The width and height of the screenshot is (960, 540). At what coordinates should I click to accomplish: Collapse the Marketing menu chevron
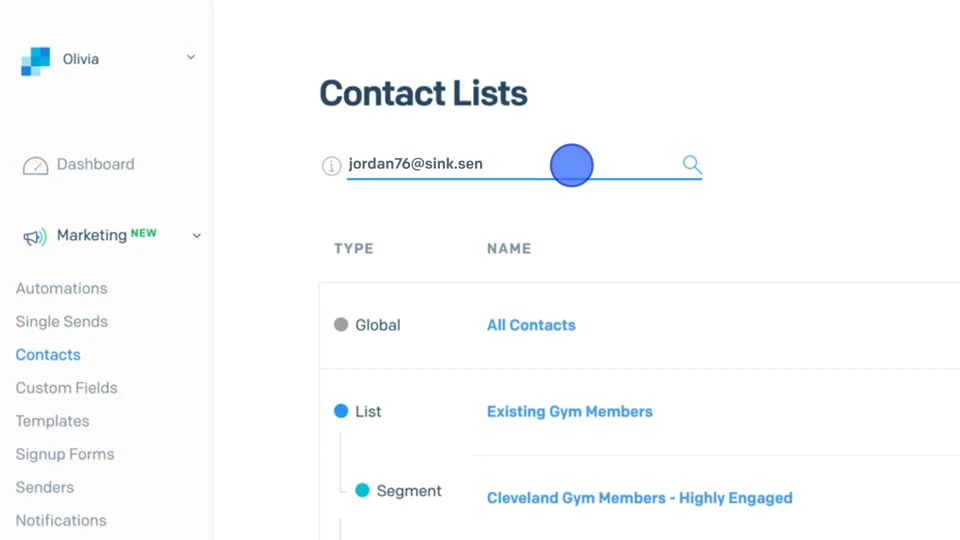point(197,236)
